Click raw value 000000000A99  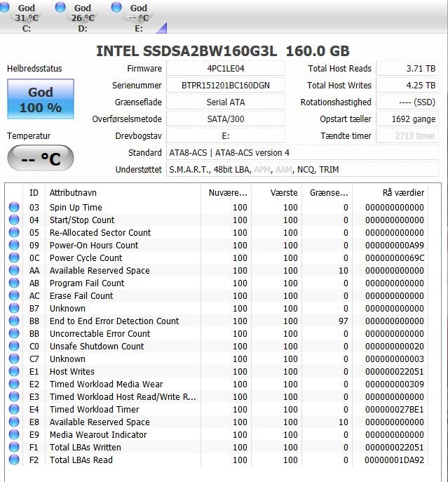click(395, 246)
